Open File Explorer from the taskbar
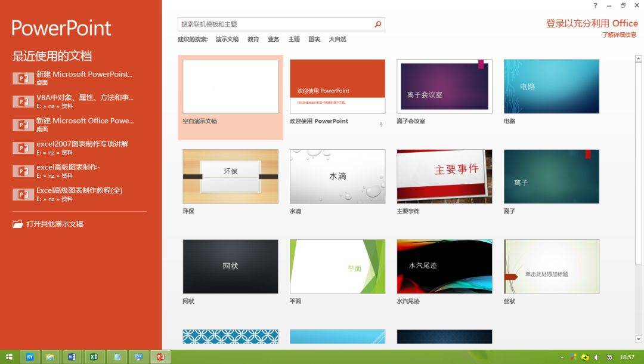Image resolution: width=644 pixels, height=364 pixels. pos(50,357)
